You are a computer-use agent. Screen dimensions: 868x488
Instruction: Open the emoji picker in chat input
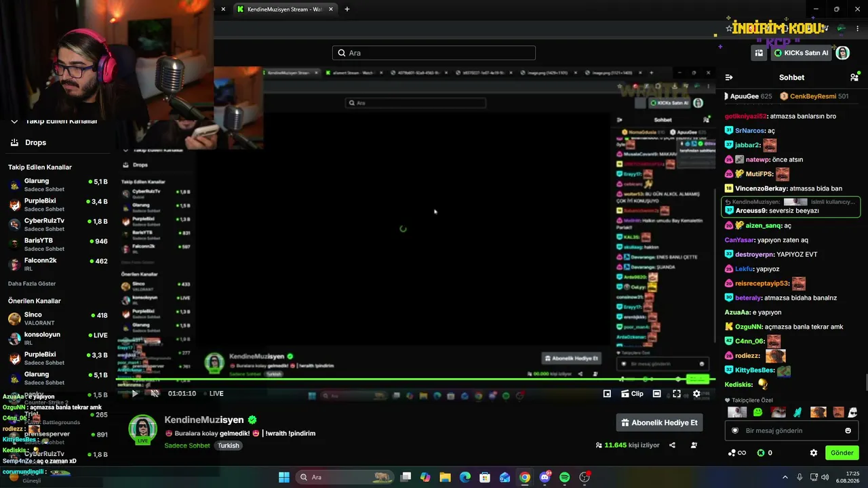[848, 430]
